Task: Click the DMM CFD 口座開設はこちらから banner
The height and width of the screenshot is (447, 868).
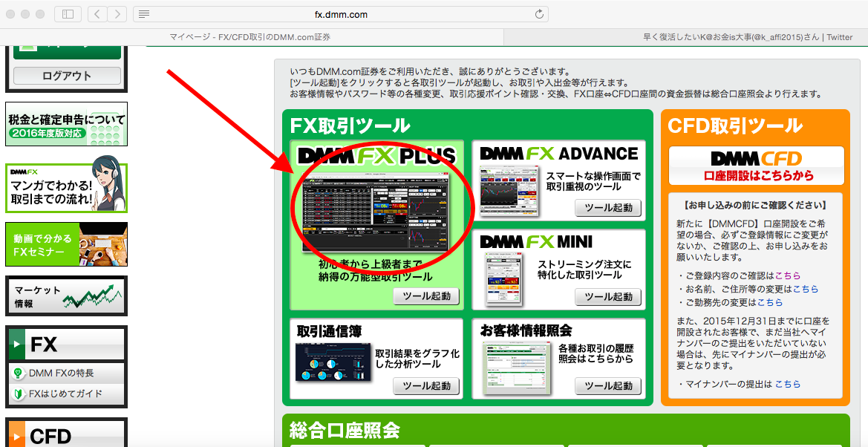Action: [x=756, y=166]
